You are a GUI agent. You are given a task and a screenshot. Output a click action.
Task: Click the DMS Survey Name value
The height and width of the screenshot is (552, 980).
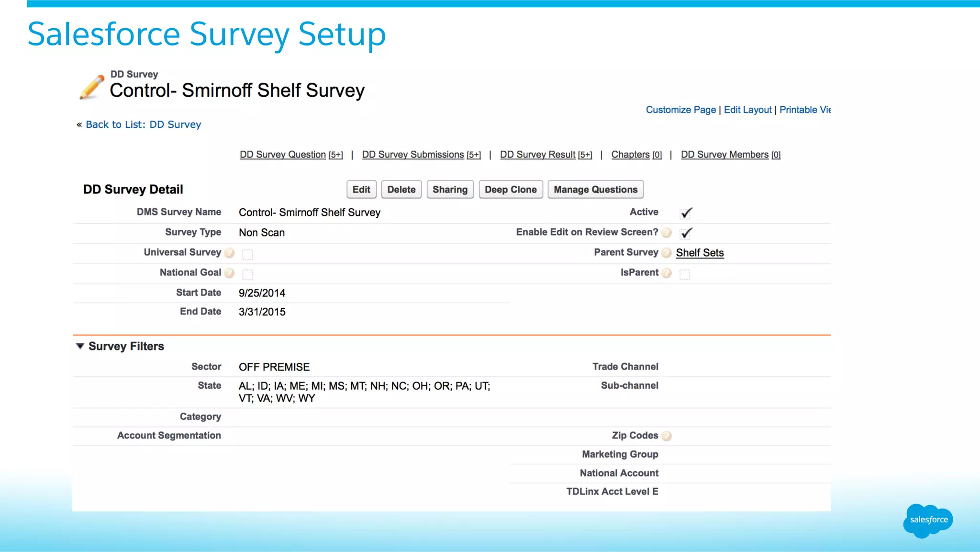310,213
